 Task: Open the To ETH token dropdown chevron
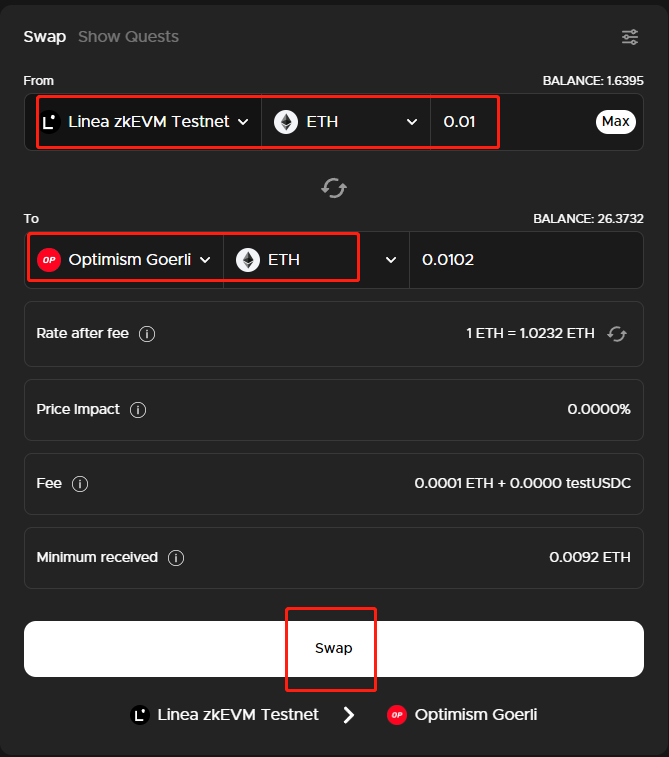390,260
